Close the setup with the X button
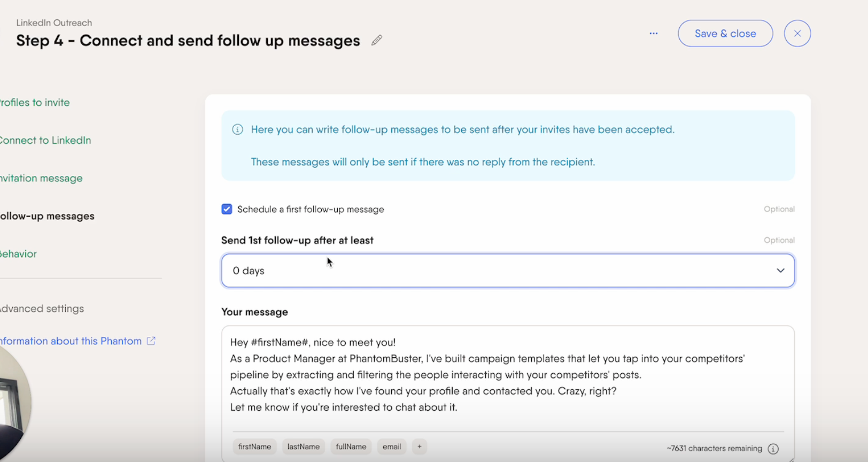868x462 pixels. (797, 33)
